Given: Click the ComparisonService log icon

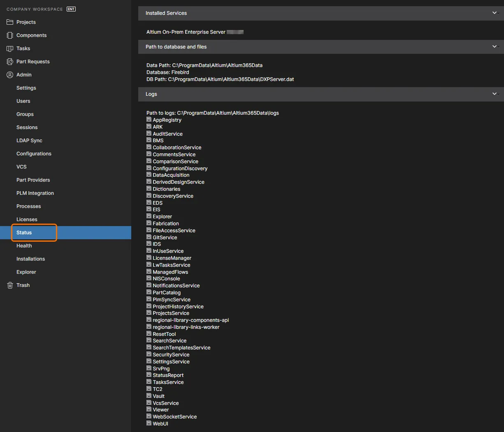Looking at the screenshot, I should coord(149,161).
